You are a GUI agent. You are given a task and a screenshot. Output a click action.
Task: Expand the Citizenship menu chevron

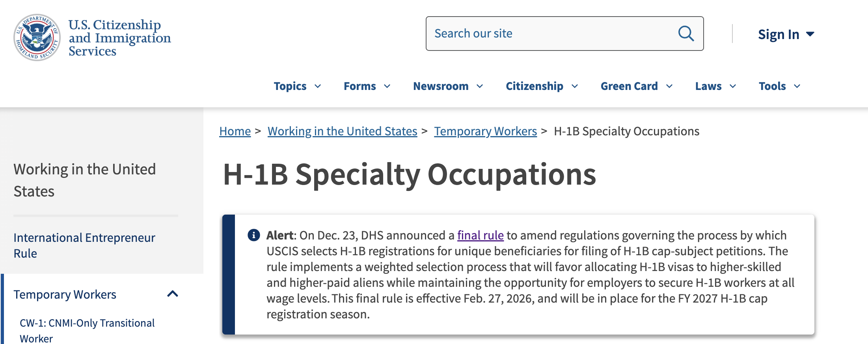pyautogui.click(x=575, y=86)
